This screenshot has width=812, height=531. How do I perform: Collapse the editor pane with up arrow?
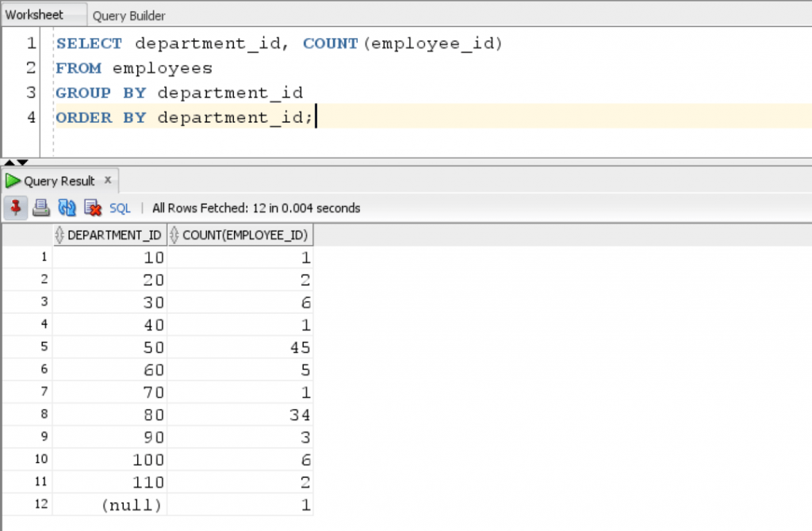point(9,162)
